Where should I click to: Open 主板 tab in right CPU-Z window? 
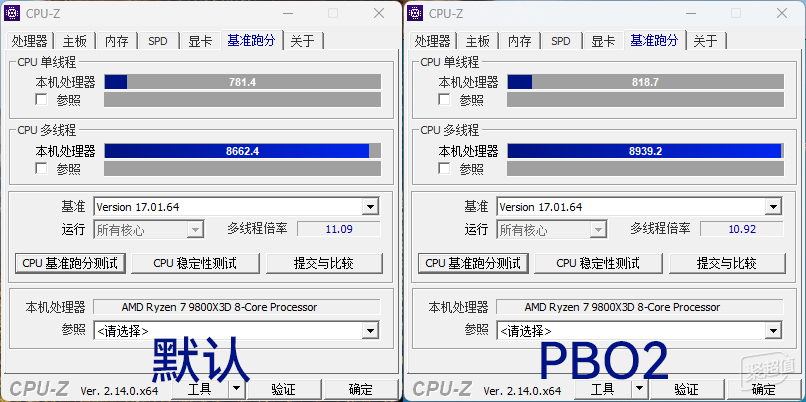478,41
